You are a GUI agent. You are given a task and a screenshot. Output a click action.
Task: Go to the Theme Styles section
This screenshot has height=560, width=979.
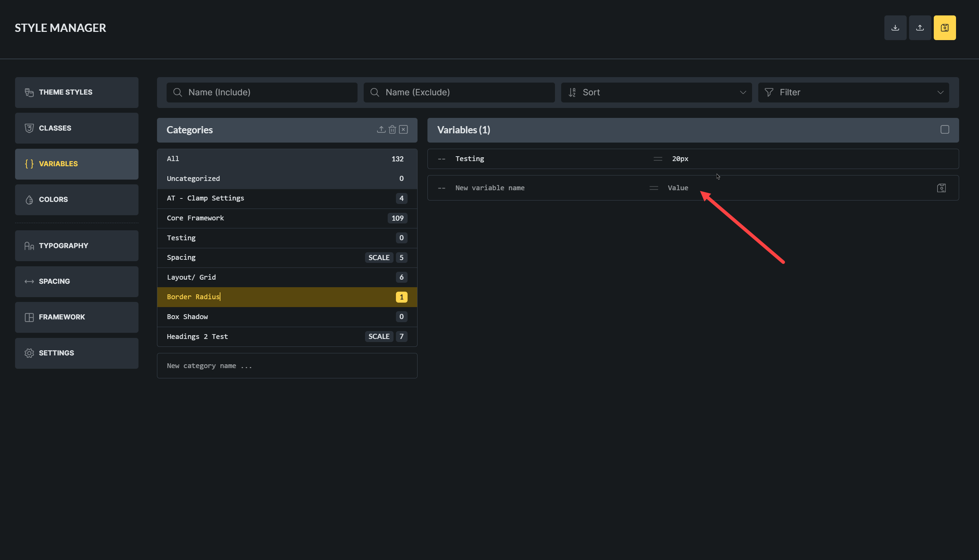(x=76, y=92)
